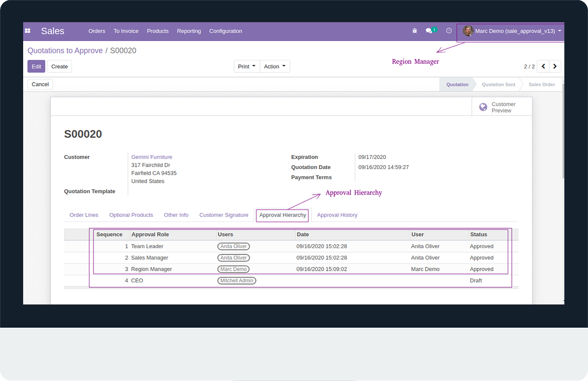
Task: Click the Marc Demo user cell
Action: point(425,269)
